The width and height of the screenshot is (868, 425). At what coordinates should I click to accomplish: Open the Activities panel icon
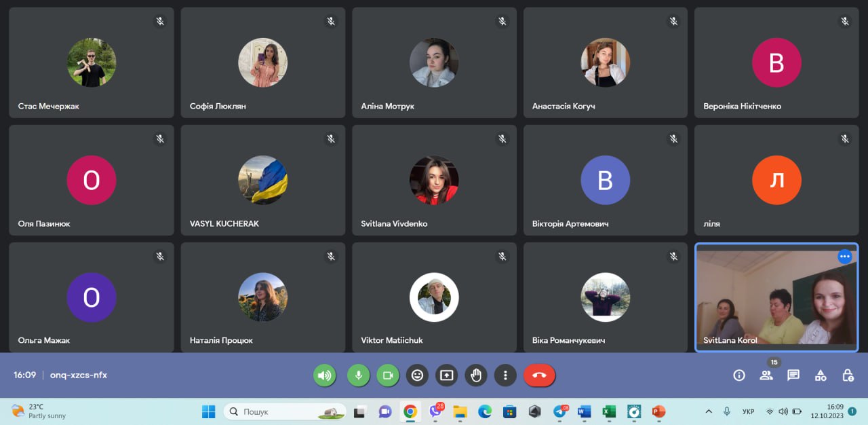821,375
